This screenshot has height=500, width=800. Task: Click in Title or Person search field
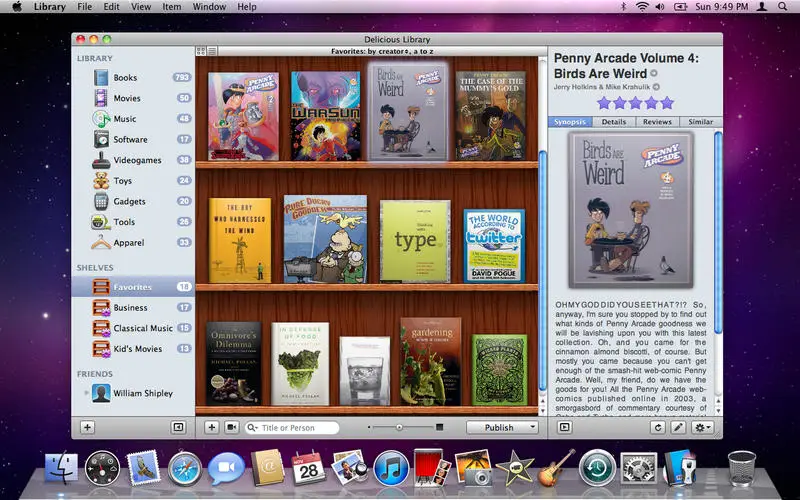click(292, 428)
